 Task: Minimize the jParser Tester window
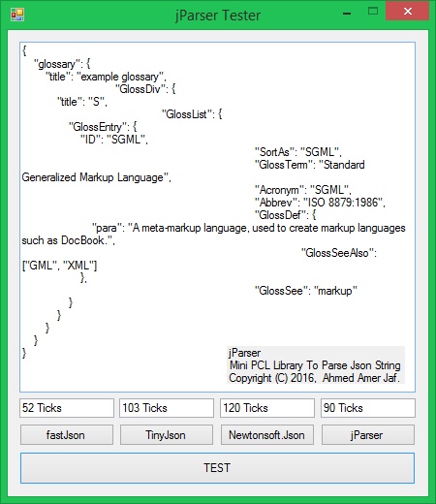pyautogui.click(x=347, y=14)
